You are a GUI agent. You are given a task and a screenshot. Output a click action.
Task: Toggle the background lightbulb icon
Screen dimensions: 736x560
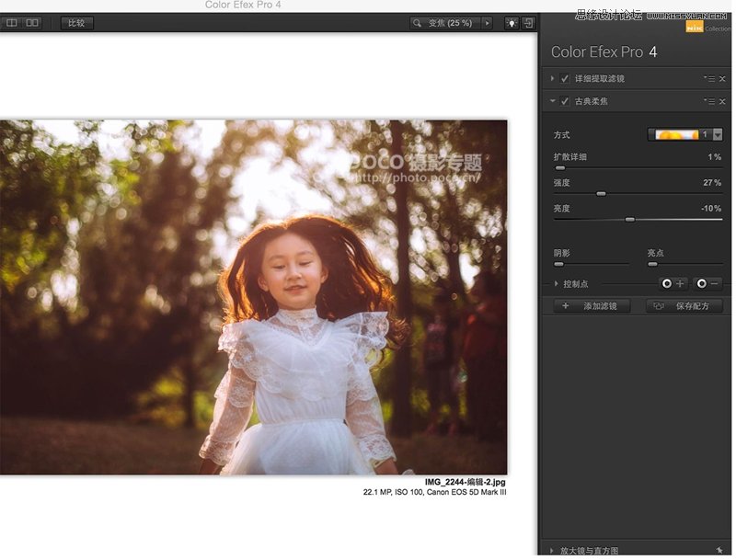click(x=512, y=23)
